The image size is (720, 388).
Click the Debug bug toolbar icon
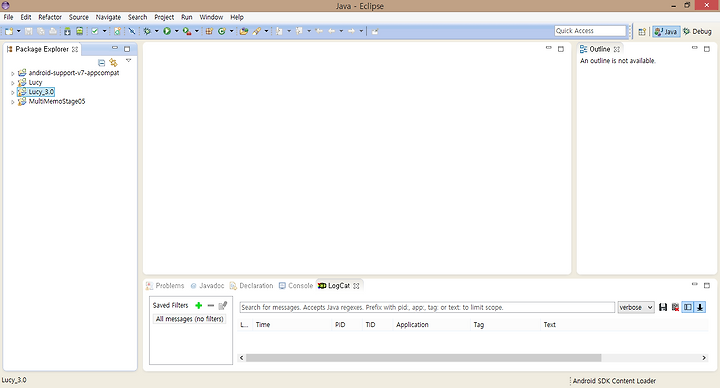147,31
